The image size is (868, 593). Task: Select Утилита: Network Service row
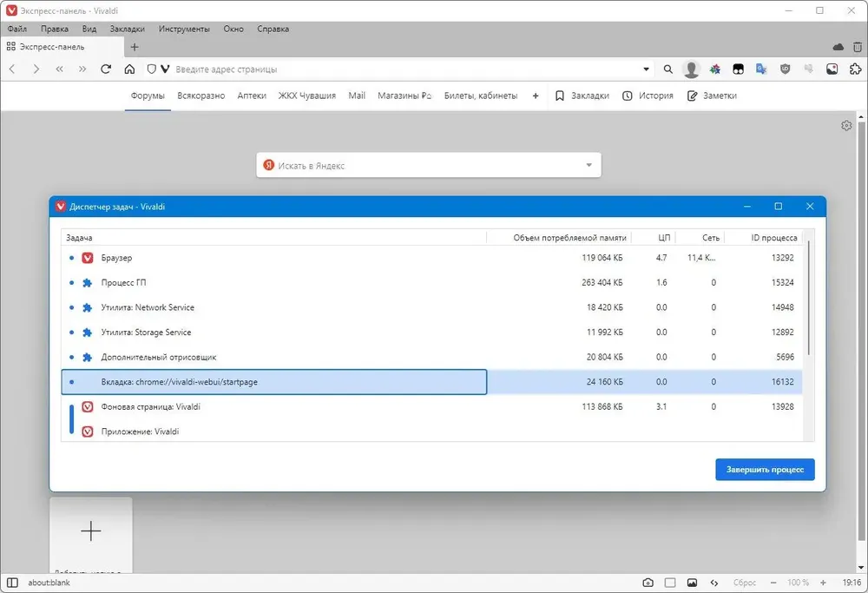click(431, 307)
